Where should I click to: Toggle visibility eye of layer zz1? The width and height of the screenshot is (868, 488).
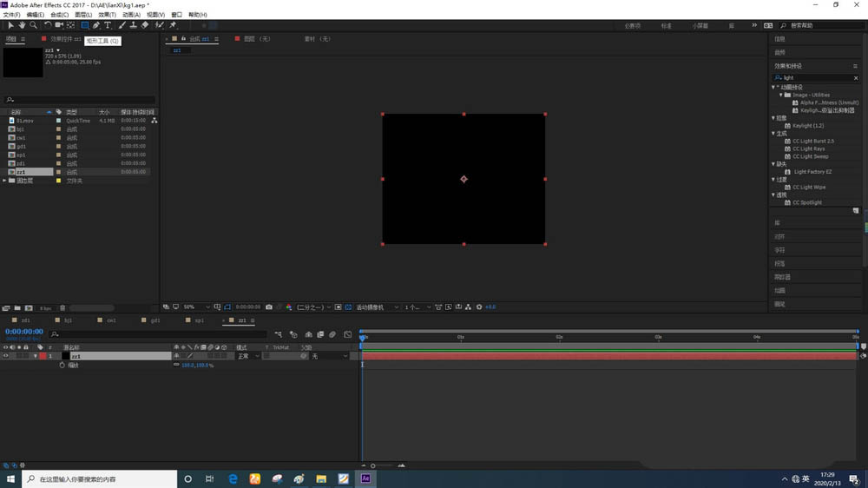click(5, 356)
